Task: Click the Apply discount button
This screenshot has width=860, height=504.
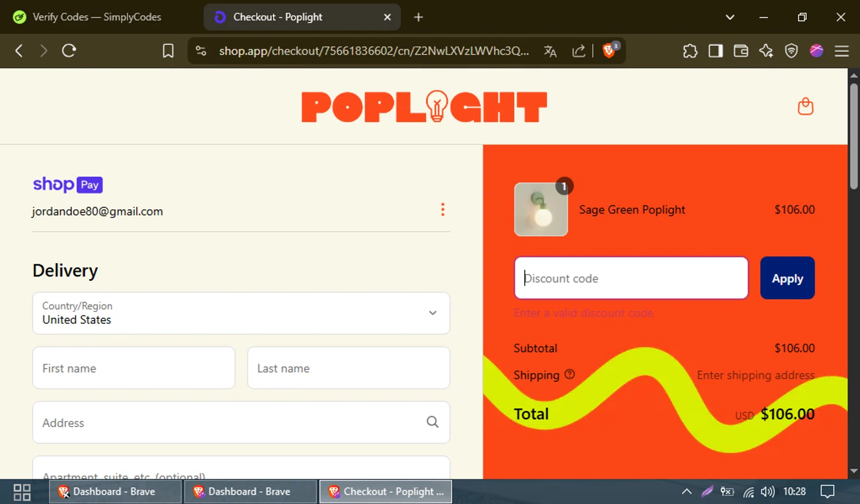Action: pos(787,278)
